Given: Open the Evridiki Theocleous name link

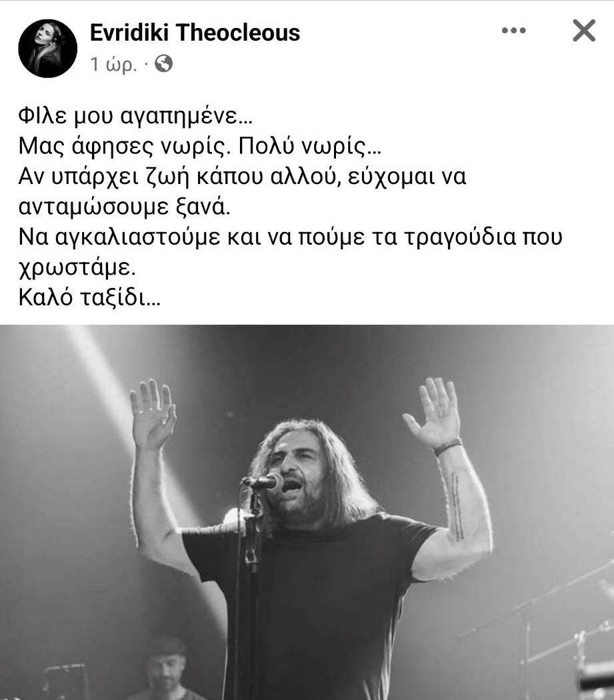Looking at the screenshot, I should tap(195, 33).
